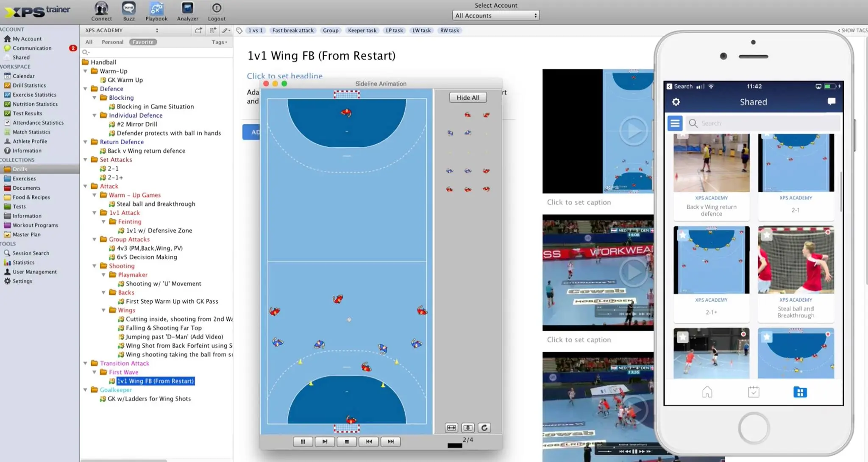Open Exercises in Collections sidebar
868x462 pixels.
[x=24, y=179]
